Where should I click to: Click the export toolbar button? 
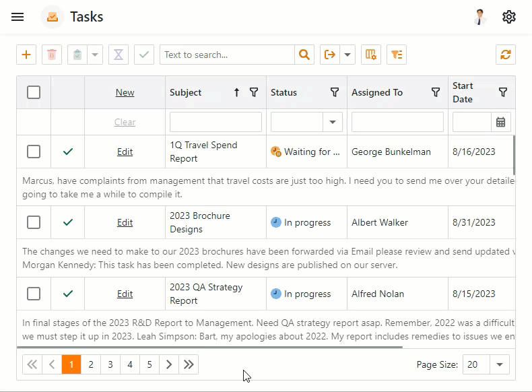click(330, 55)
